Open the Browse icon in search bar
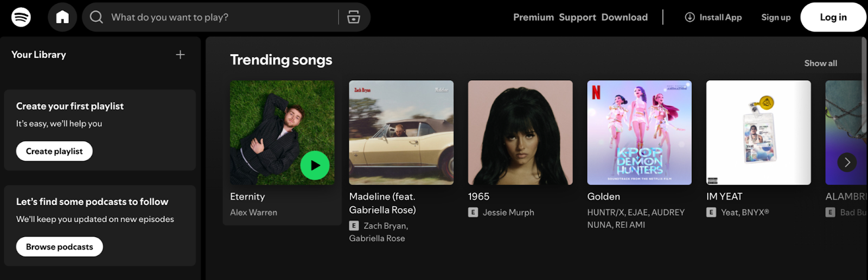Viewport: 868px width, 280px height. tap(354, 17)
